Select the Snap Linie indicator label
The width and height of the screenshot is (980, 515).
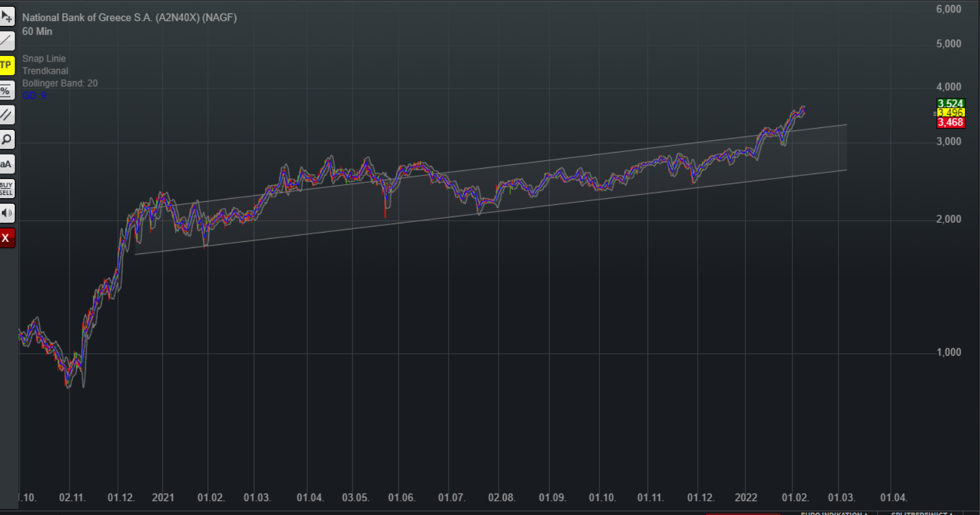pyautogui.click(x=44, y=58)
